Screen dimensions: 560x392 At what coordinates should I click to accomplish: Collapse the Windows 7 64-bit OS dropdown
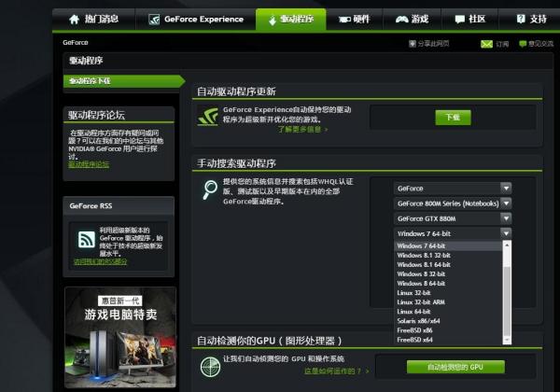453,233
